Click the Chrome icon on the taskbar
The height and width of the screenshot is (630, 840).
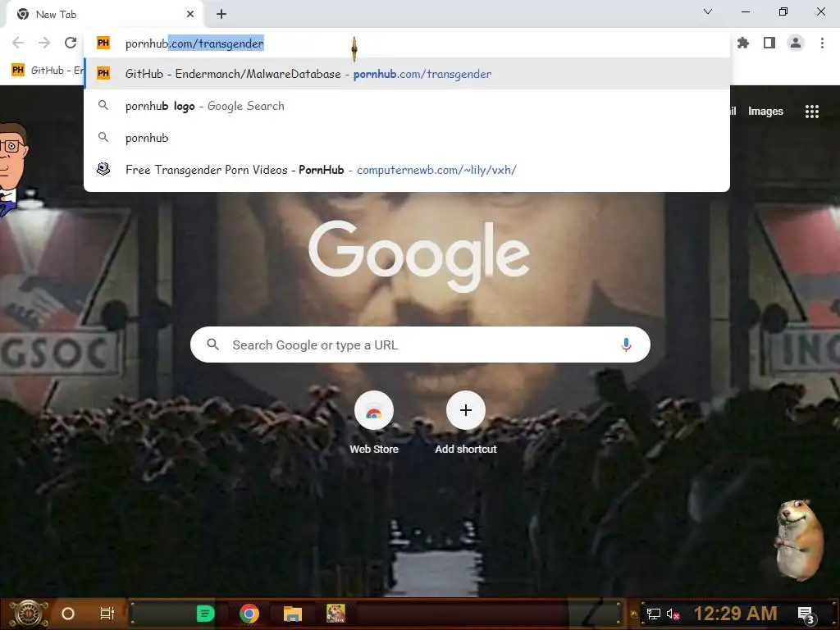click(x=249, y=614)
